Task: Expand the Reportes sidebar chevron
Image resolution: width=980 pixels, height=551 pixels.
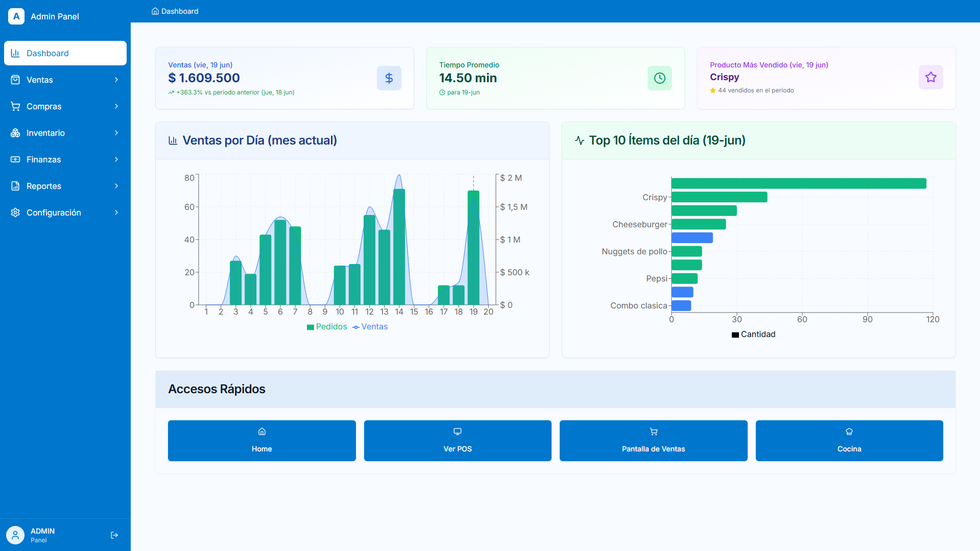Action: [x=116, y=186]
